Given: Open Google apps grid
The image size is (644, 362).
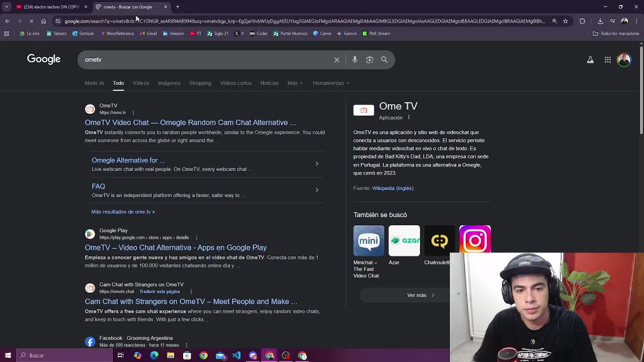Looking at the screenshot, I should click(x=608, y=60).
